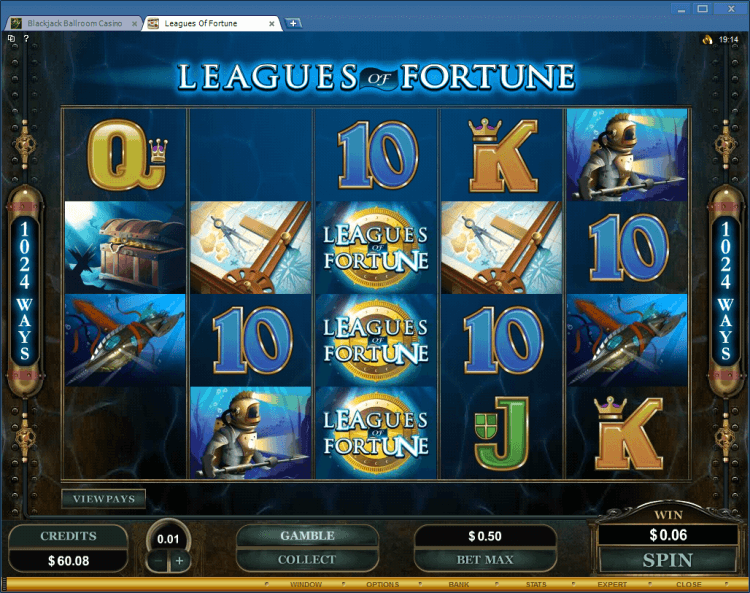Click the help question mark icon

[26, 38]
